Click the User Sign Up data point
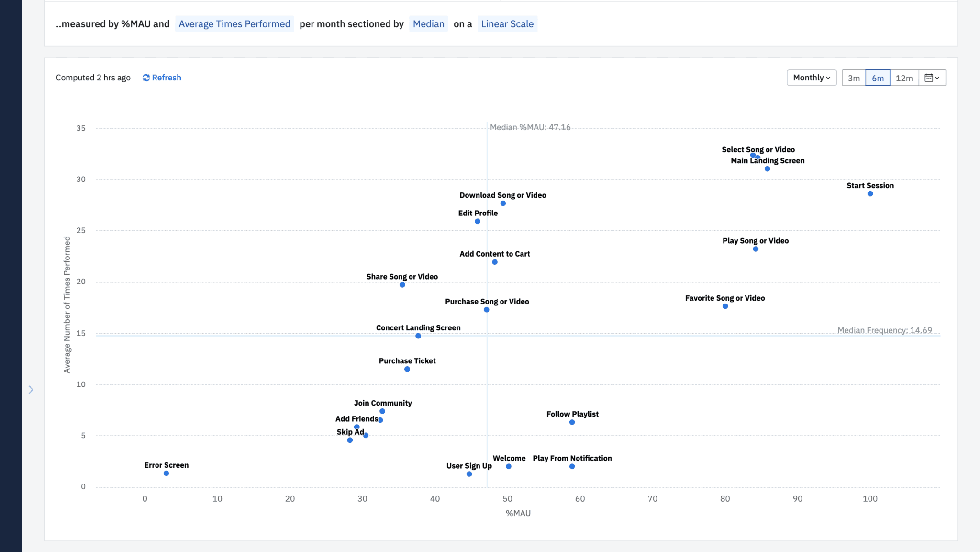Image resolution: width=980 pixels, height=552 pixels. pyautogui.click(x=468, y=474)
